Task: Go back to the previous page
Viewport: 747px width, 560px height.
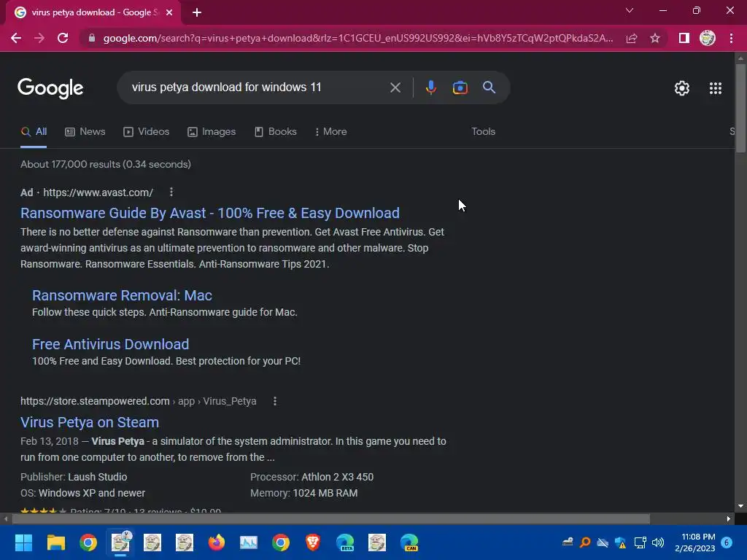Action: [x=16, y=38]
